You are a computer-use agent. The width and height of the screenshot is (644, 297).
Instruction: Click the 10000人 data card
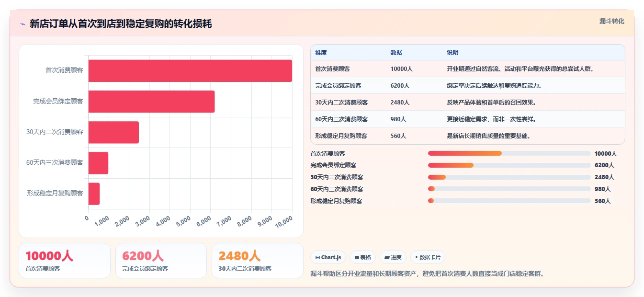coord(65,261)
